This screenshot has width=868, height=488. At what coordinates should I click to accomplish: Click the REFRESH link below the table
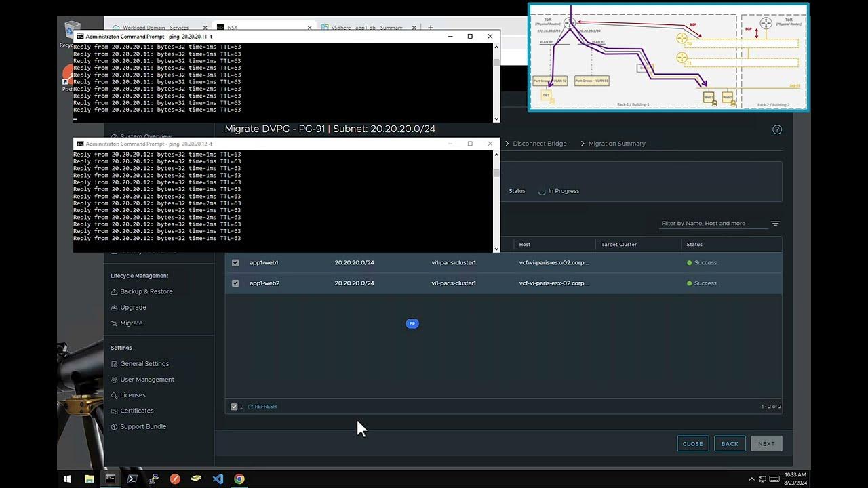[x=265, y=407]
